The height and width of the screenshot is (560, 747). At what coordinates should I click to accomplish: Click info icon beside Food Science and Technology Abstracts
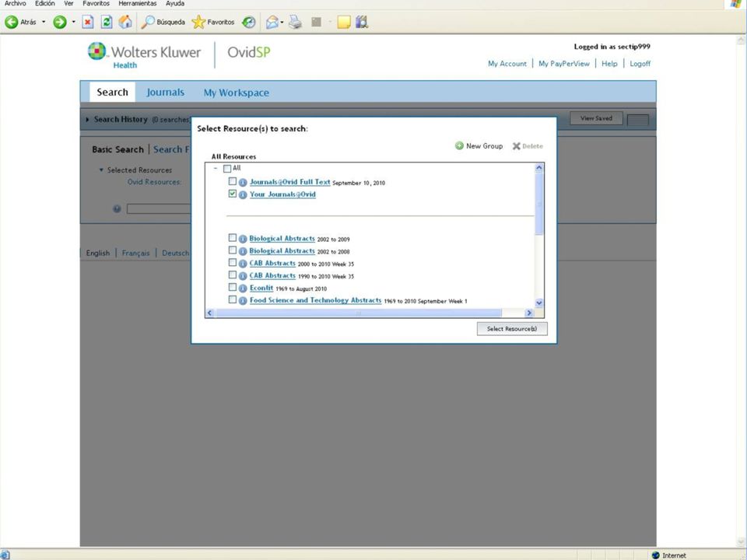243,300
